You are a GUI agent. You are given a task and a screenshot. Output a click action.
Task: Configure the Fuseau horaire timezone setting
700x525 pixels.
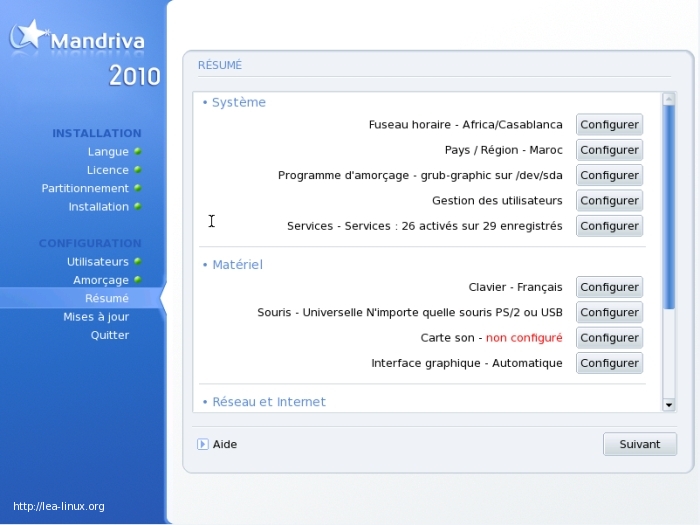tap(609, 125)
